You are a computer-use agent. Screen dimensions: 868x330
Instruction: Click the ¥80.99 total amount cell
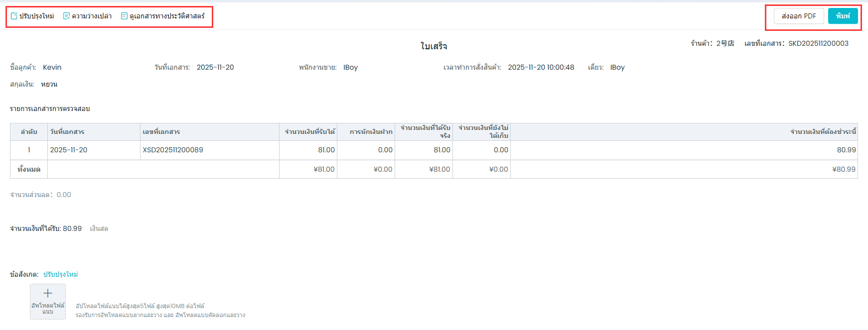844,169
